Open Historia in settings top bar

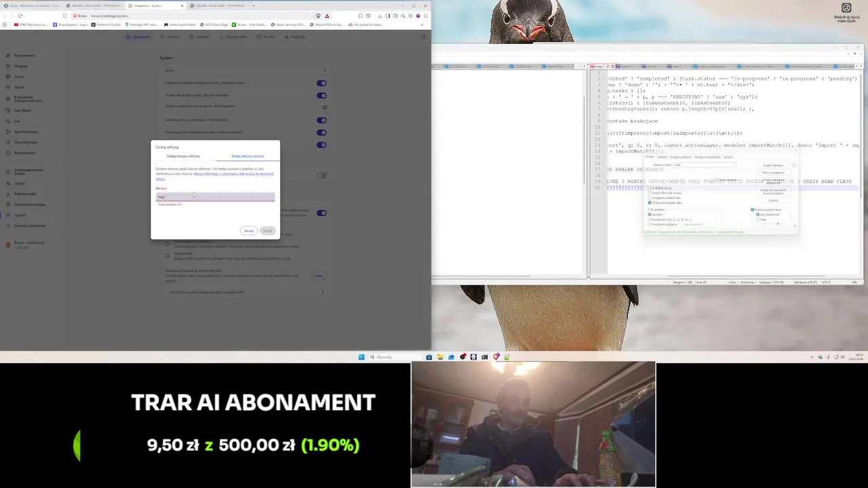[x=171, y=37]
